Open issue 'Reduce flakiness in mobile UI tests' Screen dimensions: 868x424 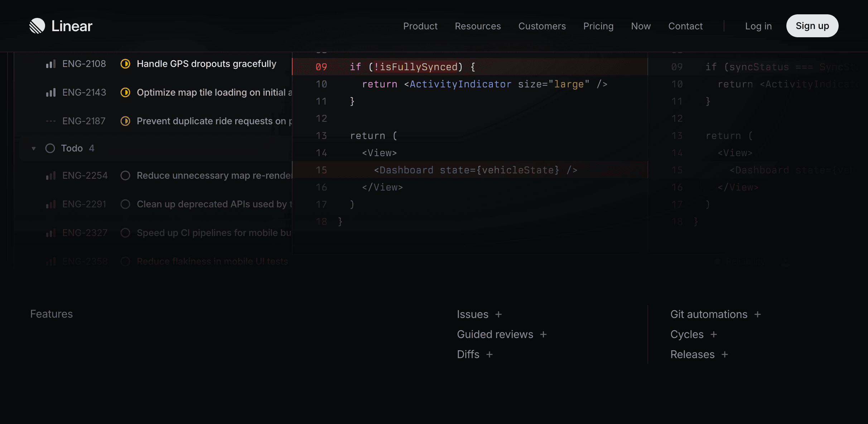click(x=212, y=261)
